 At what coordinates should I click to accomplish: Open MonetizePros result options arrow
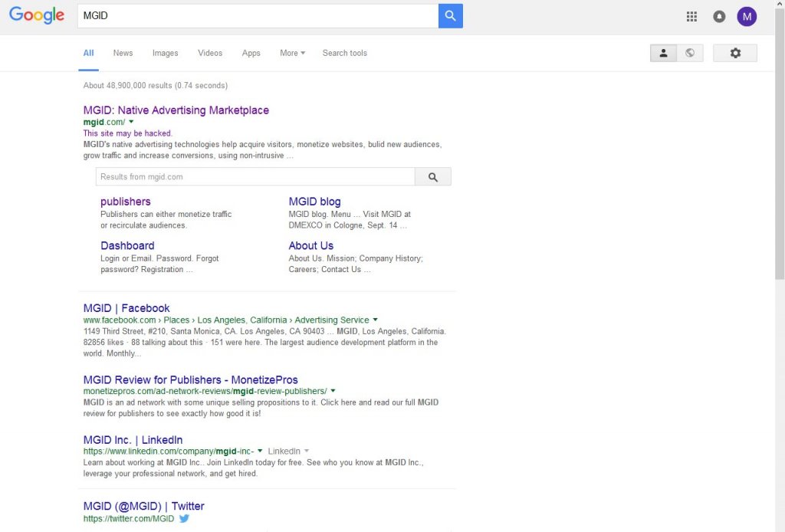[x=333, y=391]
